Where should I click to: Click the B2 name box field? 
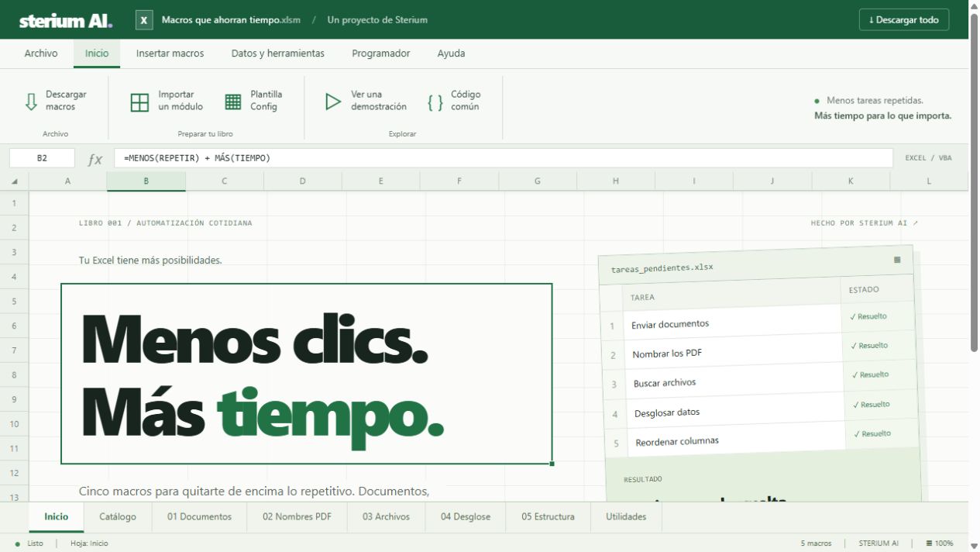(42, 158)
